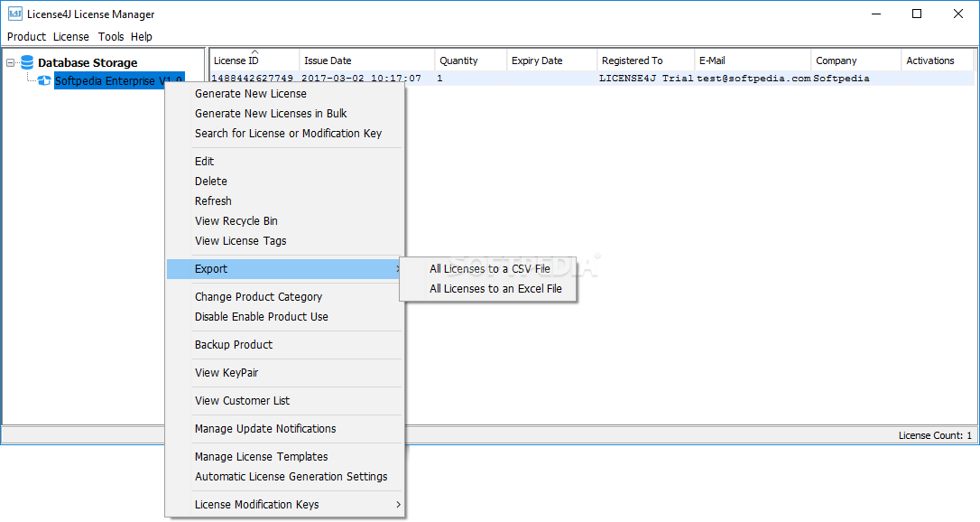
Task: Click issue date 2017-03-02 10:17:07 cell
Action: click(x=367, y=79)
